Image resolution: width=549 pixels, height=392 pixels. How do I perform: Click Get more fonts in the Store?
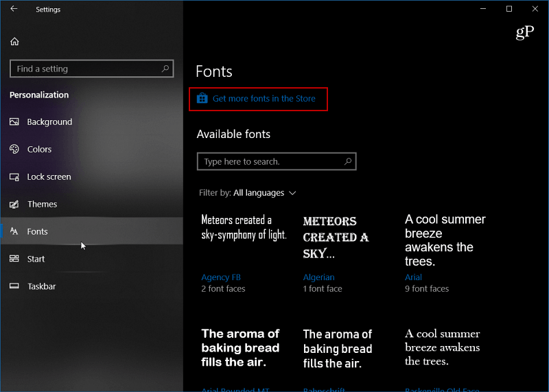[x=264, y=99]
